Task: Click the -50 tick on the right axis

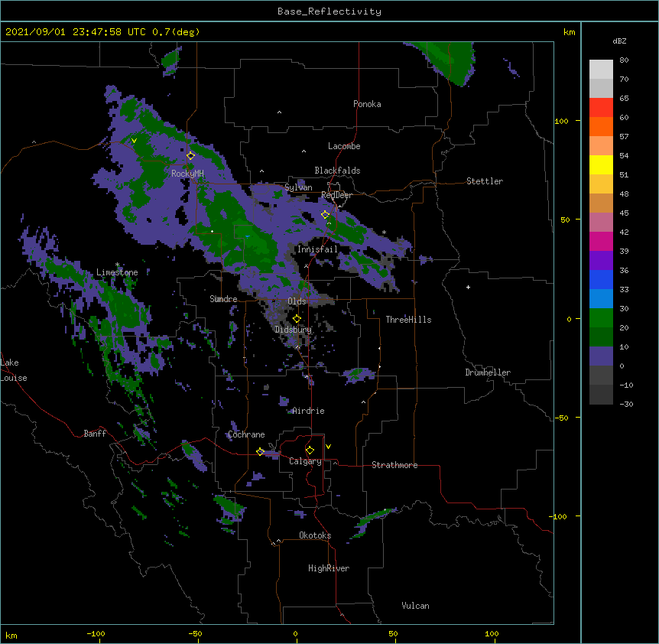Action: point(561,418)
